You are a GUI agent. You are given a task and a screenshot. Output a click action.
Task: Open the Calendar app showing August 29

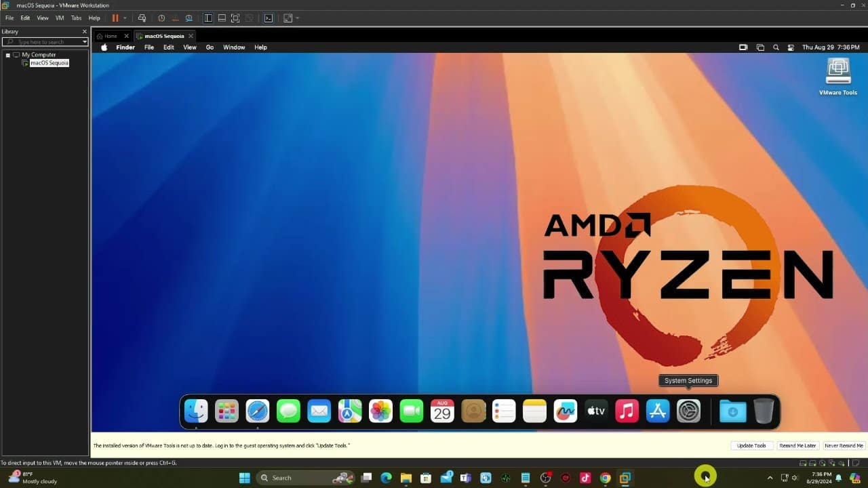[442, 411]
